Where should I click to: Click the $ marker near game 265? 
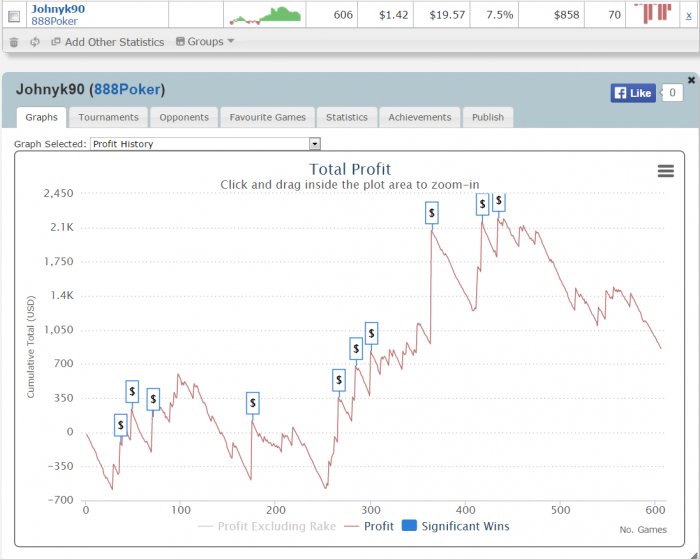(339, 380)
